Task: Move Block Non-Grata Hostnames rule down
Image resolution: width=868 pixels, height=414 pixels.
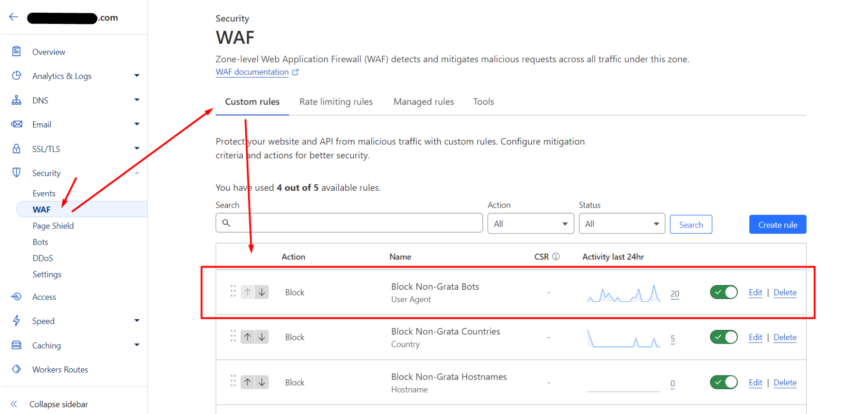Action: click(x=262, y=382)
